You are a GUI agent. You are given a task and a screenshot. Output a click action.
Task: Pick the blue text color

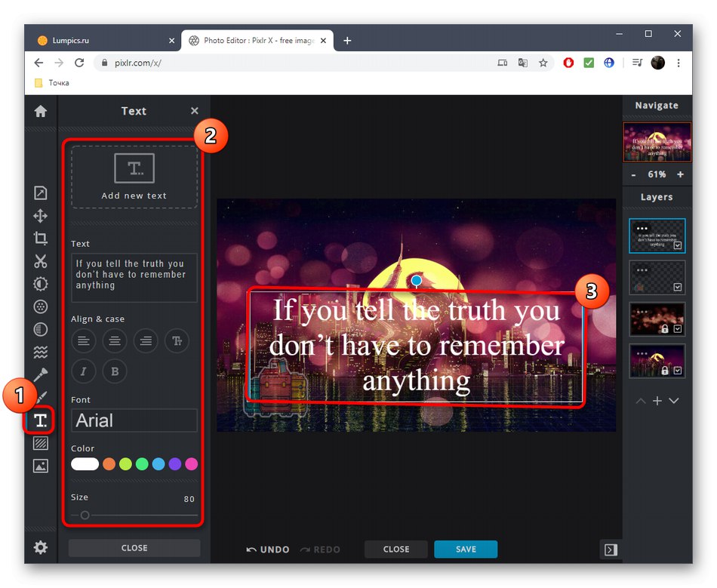click(x=158, y=464)
